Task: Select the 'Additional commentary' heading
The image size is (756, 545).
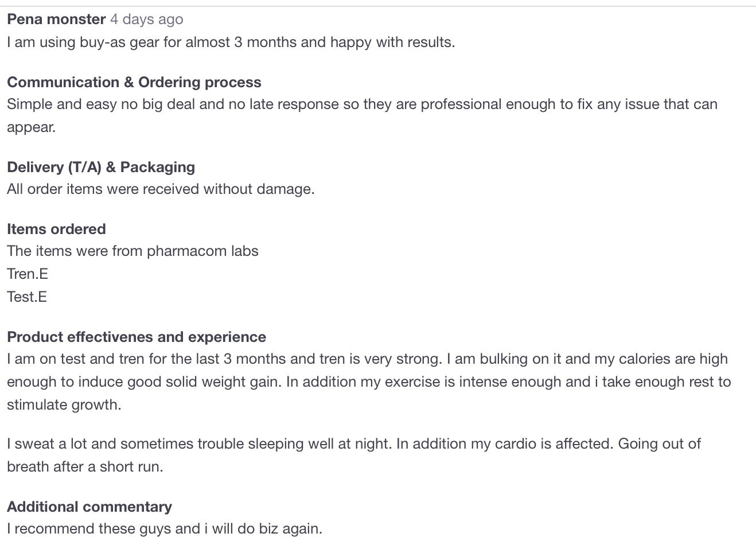Action: [x=89, y=507]
